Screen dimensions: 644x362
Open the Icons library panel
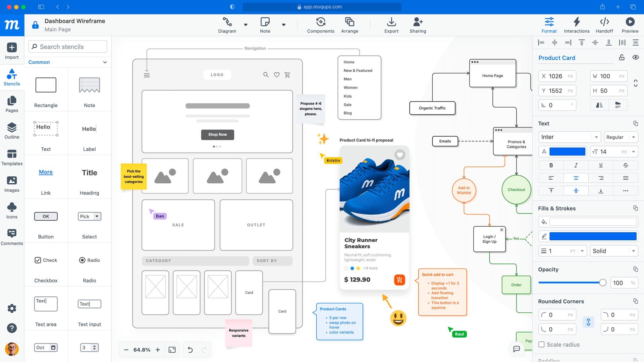12,210
